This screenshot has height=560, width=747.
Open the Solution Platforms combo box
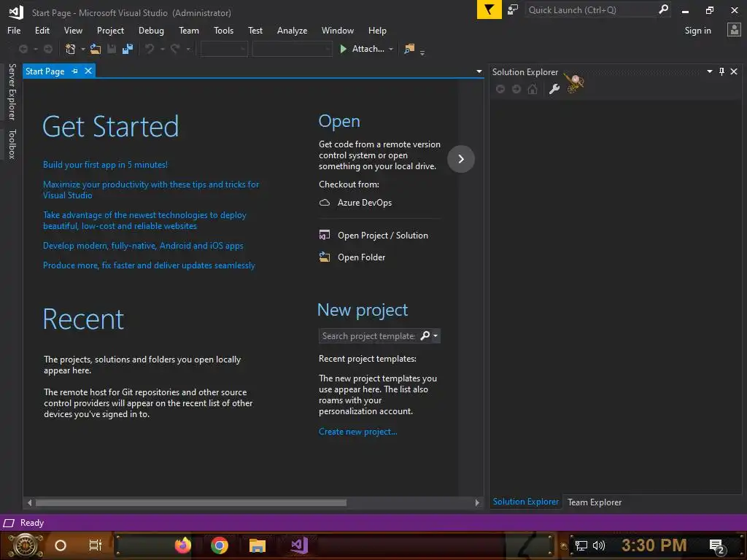[x=292, y=49]
